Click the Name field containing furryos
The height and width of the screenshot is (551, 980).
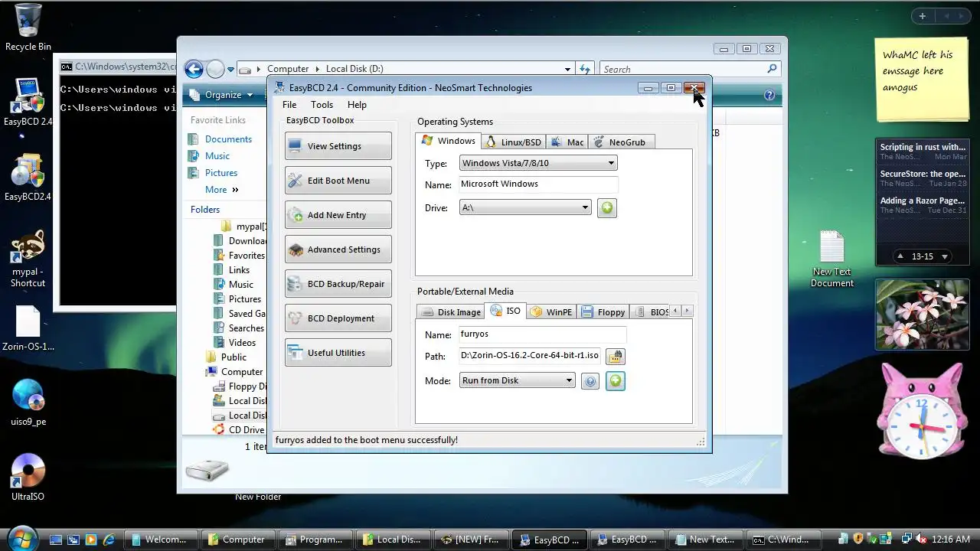pyautogui.click(x=543, y=334)
